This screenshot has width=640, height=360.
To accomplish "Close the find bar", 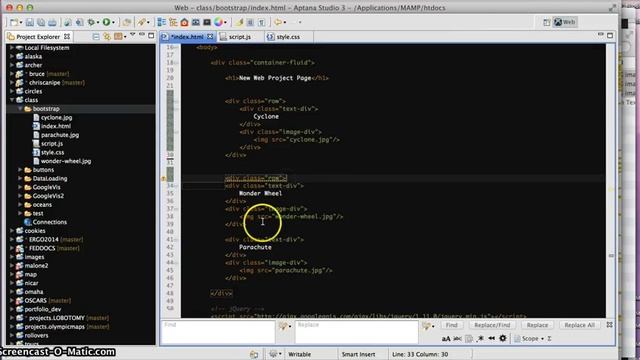I will tap(609, 325).
